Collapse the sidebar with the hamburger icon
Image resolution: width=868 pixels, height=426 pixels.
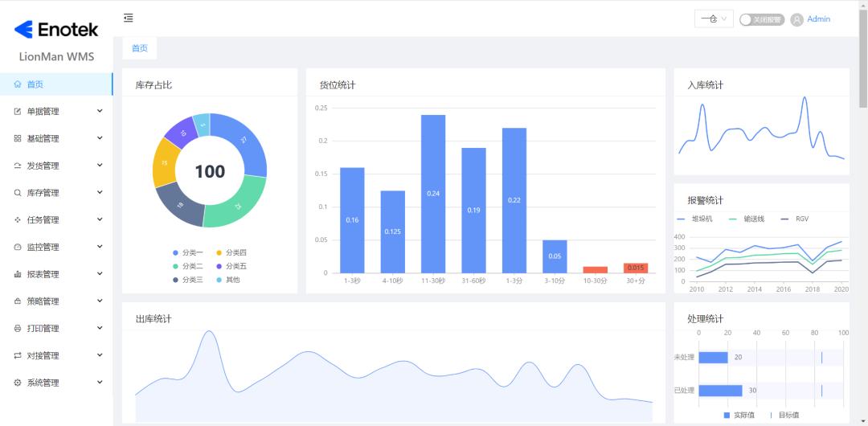[129, 18]
